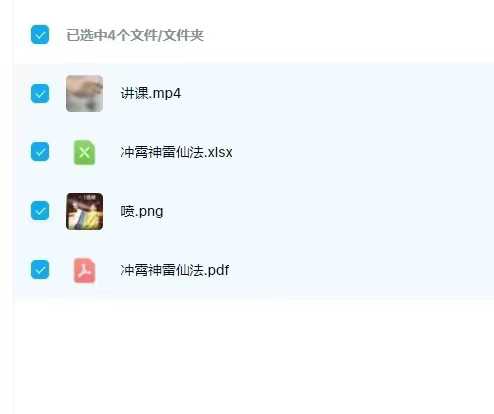Image resolution: width=494 pixels, height=414 pixels.
Task: Open the file named 讲课.mp4
Action: tap(151, 93)
